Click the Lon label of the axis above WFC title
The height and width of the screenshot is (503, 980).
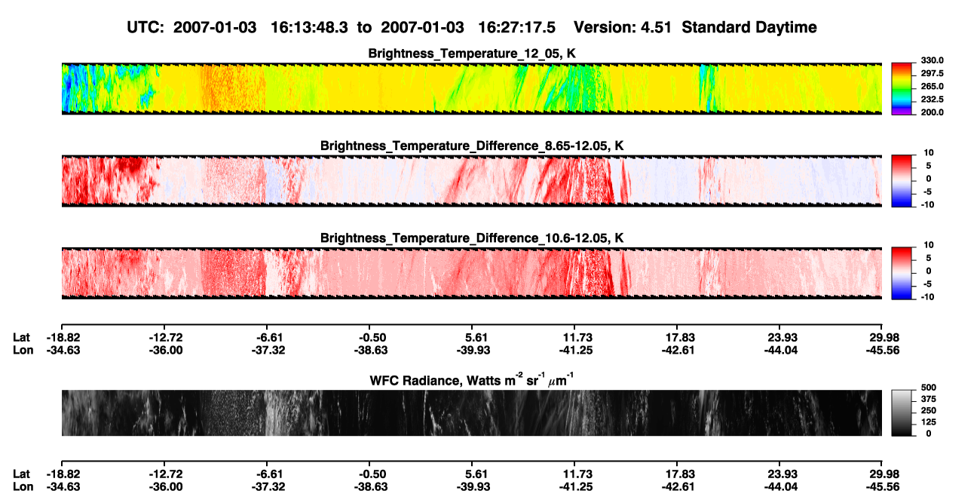(22, 350)
